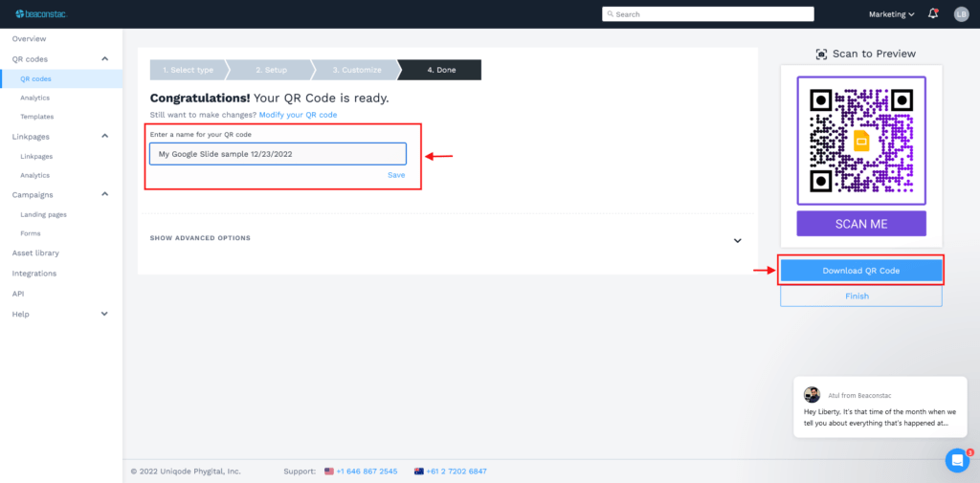Click Save under the name field
This screenshot has width=980, height=483.
396,175
